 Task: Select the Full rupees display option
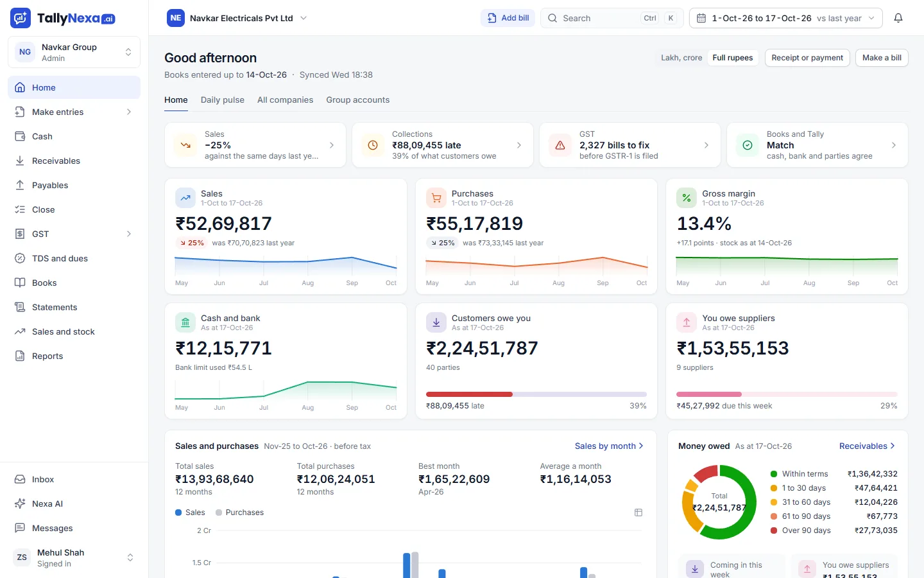733,58
